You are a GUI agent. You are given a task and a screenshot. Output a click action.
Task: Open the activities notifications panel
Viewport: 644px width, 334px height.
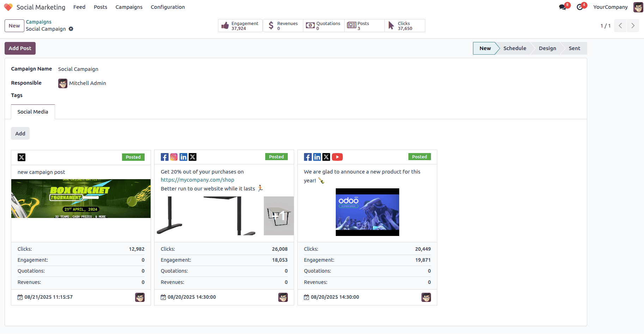point(580,6)
